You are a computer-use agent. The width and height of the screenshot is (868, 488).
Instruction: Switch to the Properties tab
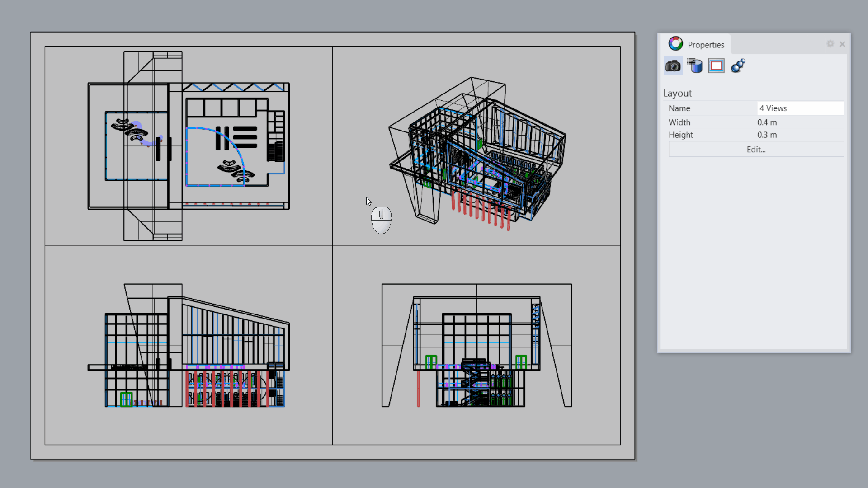[705, 45]
